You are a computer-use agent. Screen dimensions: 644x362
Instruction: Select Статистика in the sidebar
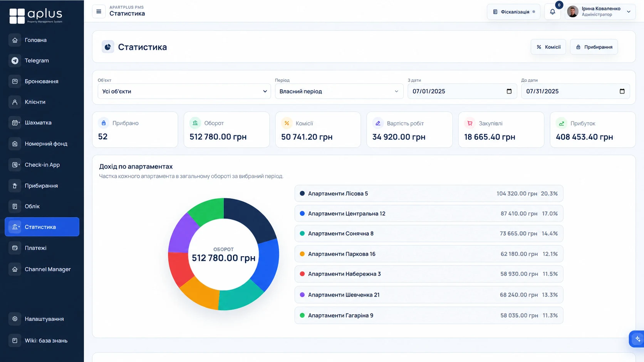[42, 227]
